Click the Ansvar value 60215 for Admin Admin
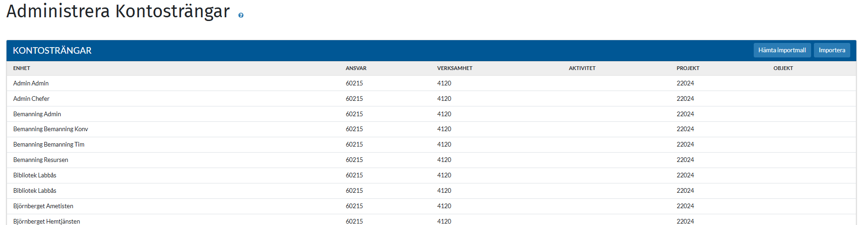868x225 pixels. point(354,83)
